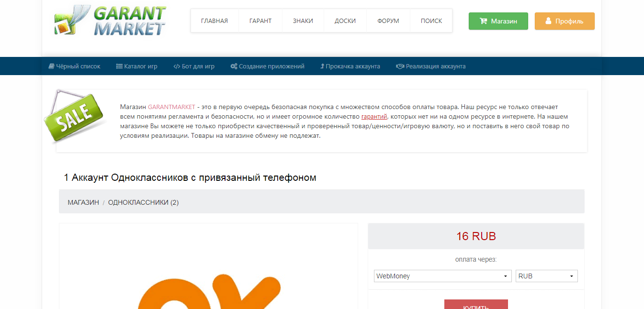
Task: Open the Прокачка аккаунта link
Action: tap(350, 66)
